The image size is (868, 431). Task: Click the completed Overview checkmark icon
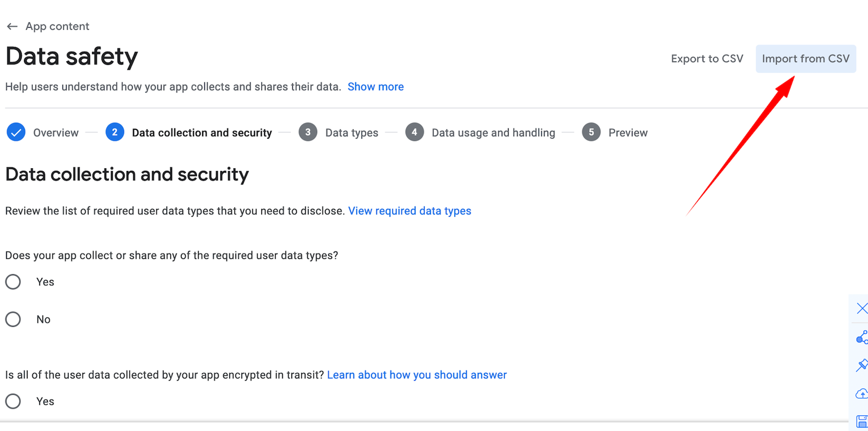[x=16, y=132]
